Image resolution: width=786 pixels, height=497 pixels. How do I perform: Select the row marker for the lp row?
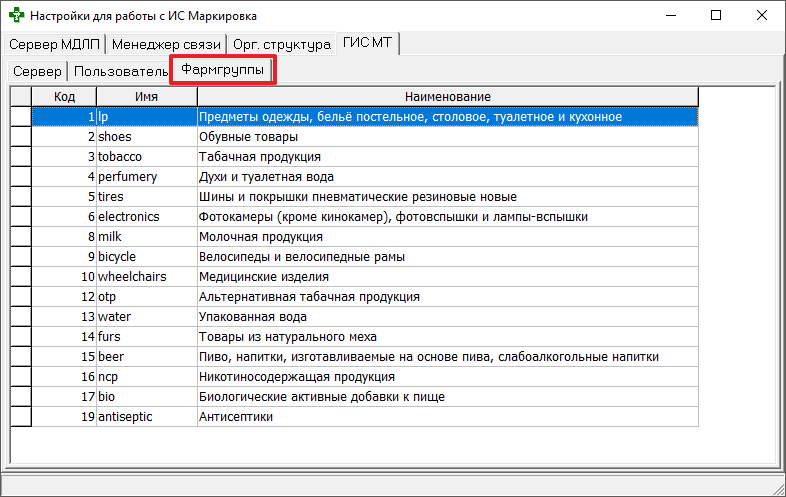pyautogui.click(x=21, y=117)
